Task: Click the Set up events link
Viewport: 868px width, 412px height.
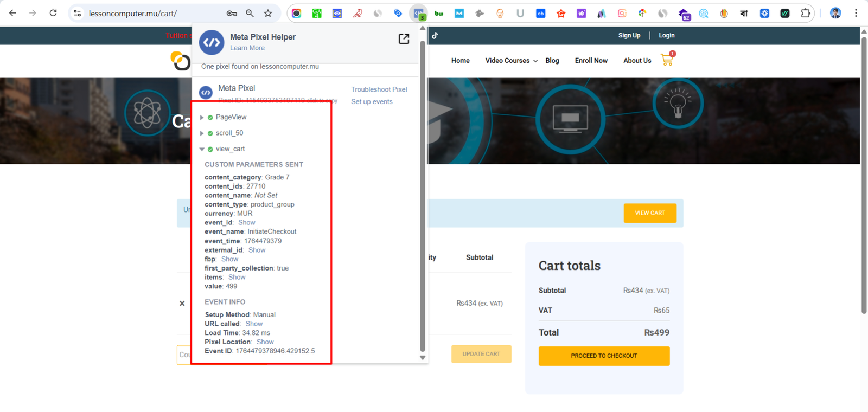Action: 372,102
